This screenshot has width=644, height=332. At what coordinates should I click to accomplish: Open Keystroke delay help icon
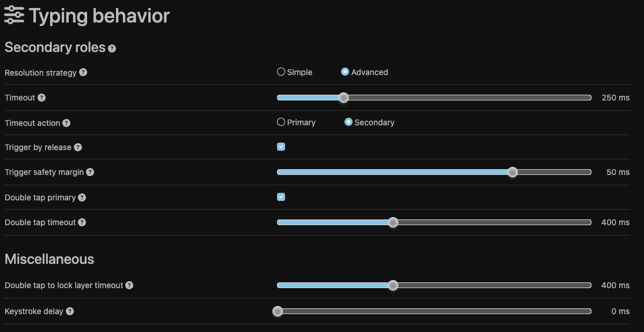point(70,311)
